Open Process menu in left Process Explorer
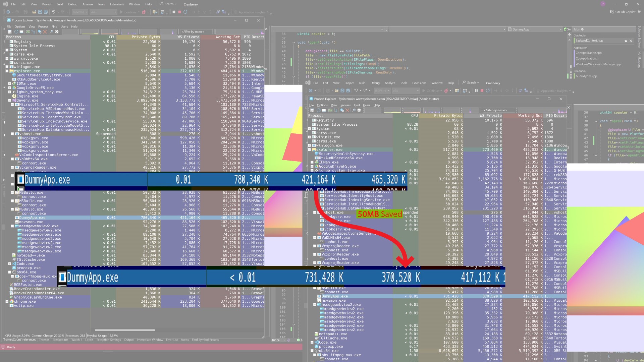The width and height of the screenshot is (644, 362). pos(43,26)
